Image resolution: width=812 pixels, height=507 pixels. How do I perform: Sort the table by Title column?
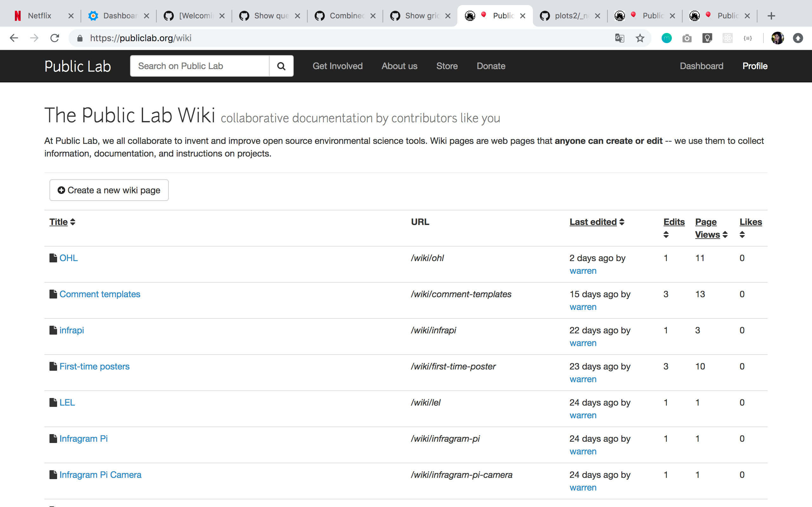(58, 221)
